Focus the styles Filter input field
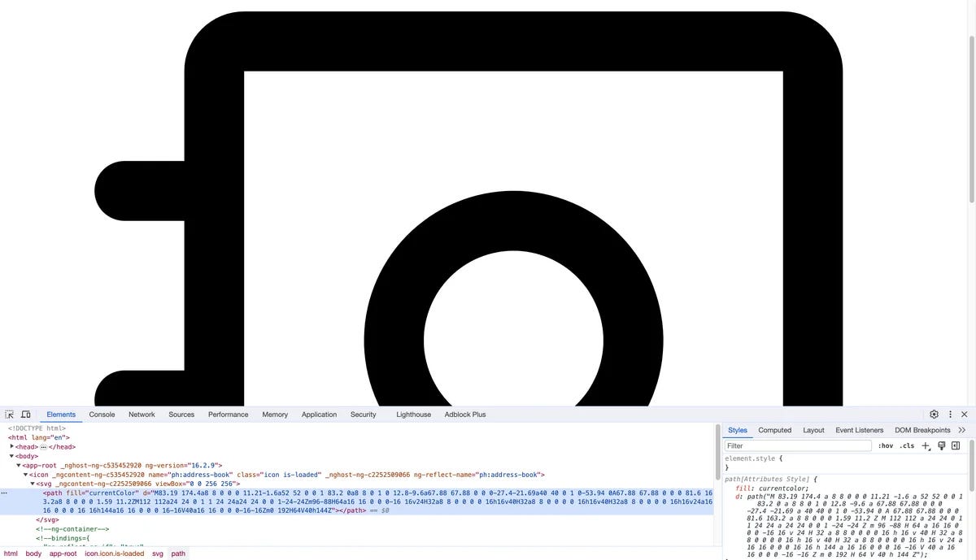 [798, 445]
